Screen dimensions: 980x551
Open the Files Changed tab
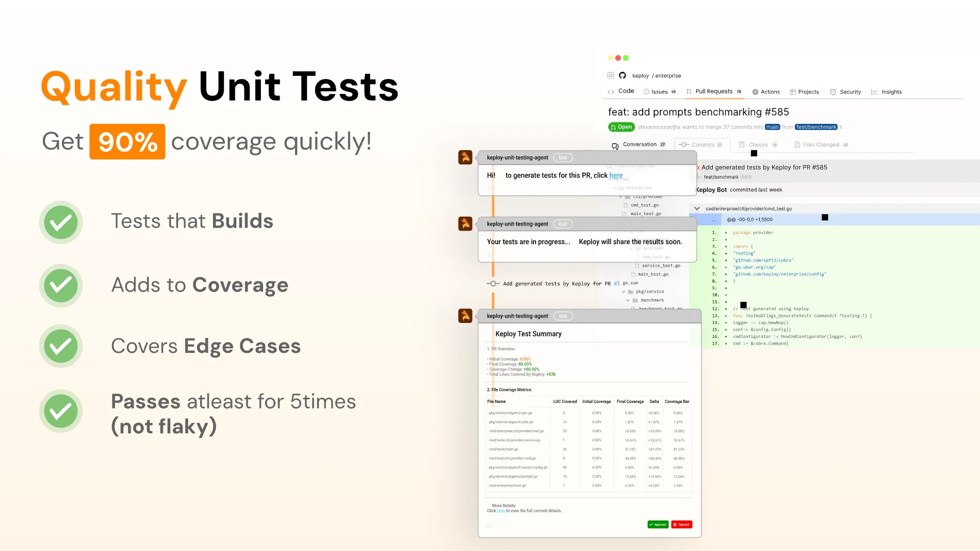tap(821, 144)
